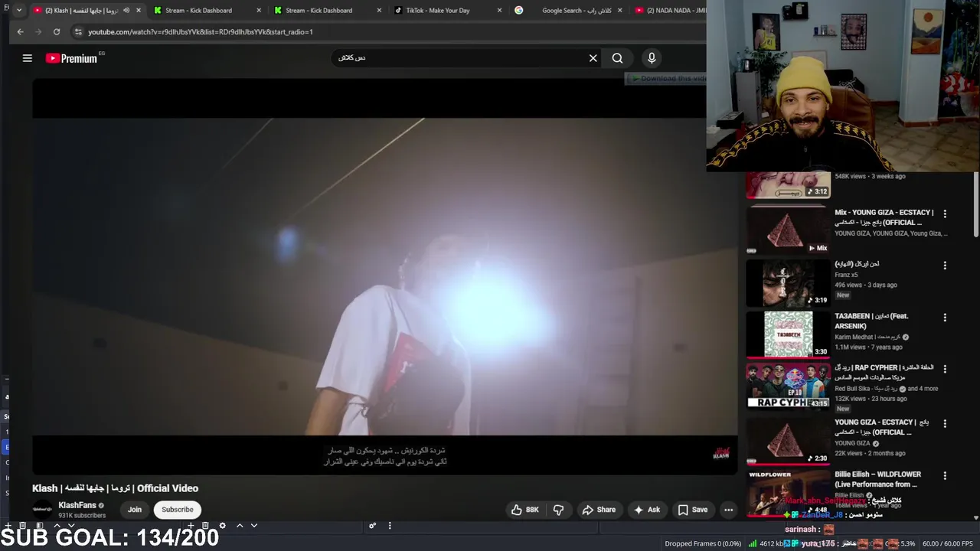Open OBS audio mixer gears settings icon

[372, 526]
